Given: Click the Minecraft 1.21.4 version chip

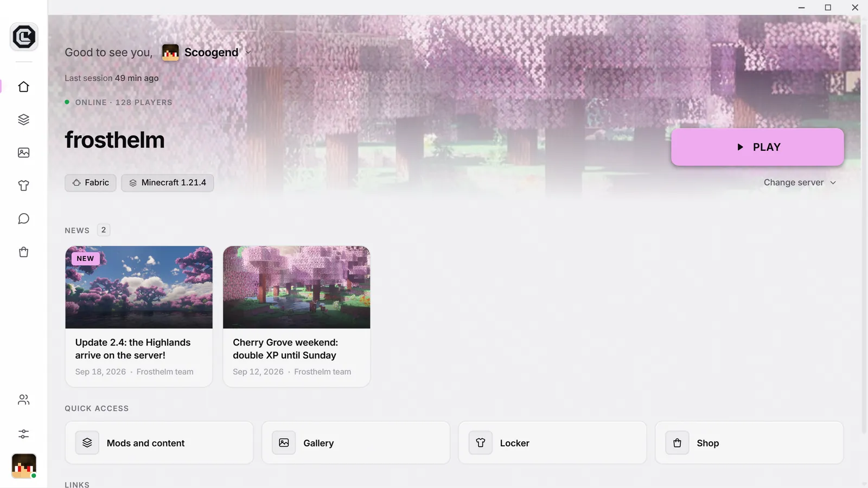Looking at the screenshot, I should coord(168,183).
